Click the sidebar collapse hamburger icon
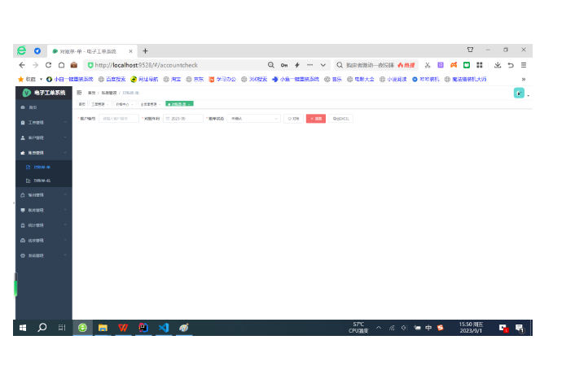This screenshot has height=366, width=588. tap(79, 93)
